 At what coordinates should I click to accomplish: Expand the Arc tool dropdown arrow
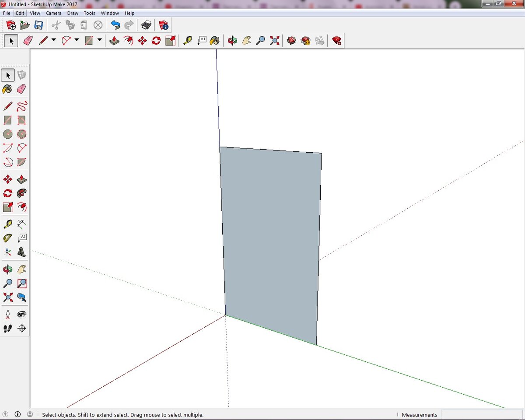pos(77,40)
